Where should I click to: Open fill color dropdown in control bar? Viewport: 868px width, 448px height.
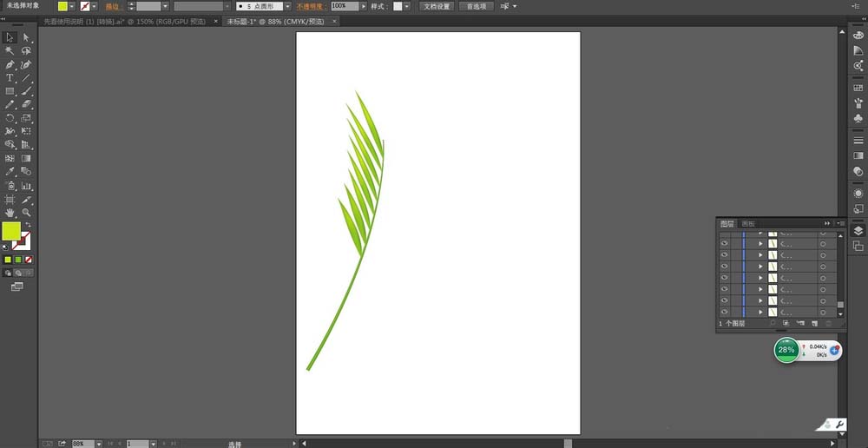[72, 6]
